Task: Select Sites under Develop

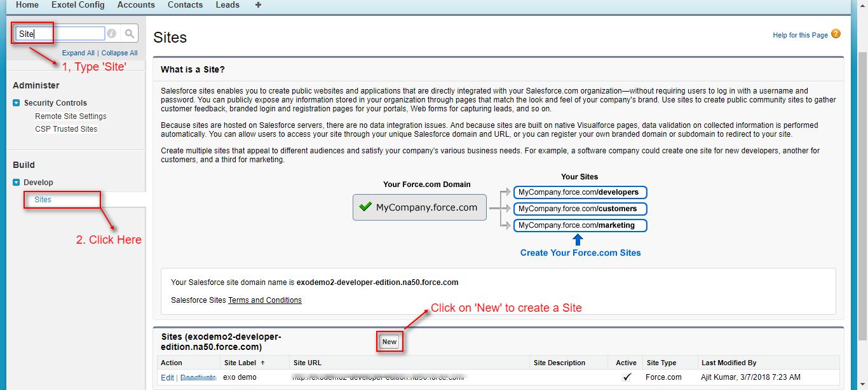Action: coord(43,200)
